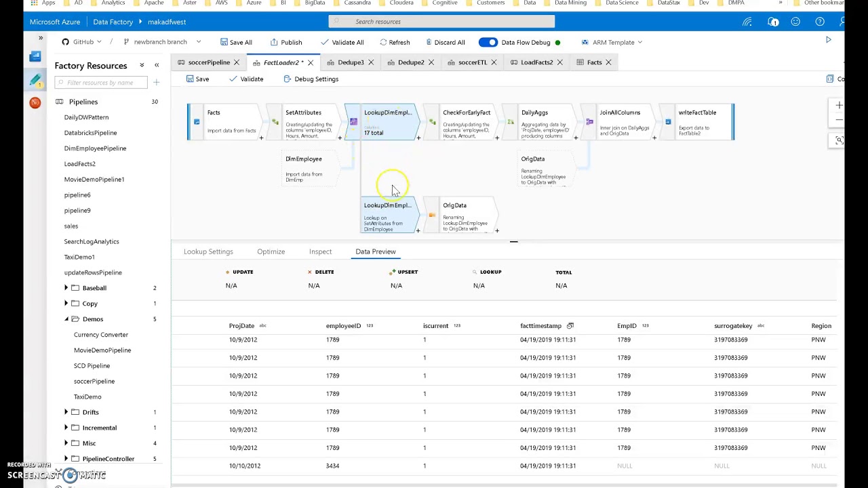Click the Validate All button
Screen dimensions: 868x488
(x=342, y=43)
